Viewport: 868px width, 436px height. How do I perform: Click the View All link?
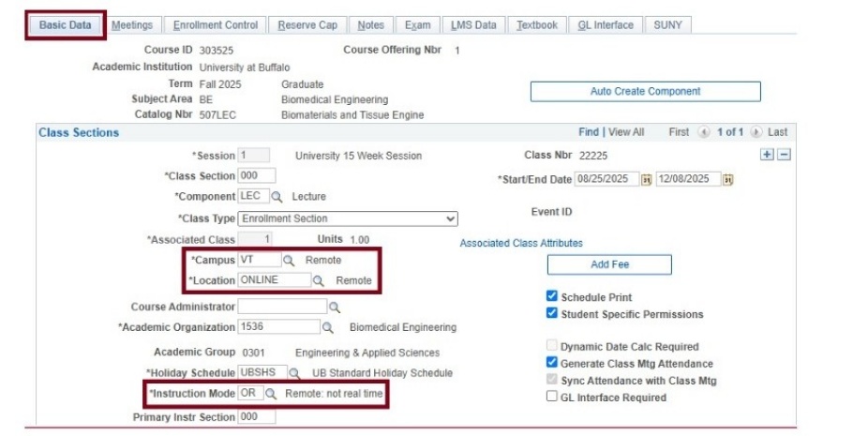[626, 132]
